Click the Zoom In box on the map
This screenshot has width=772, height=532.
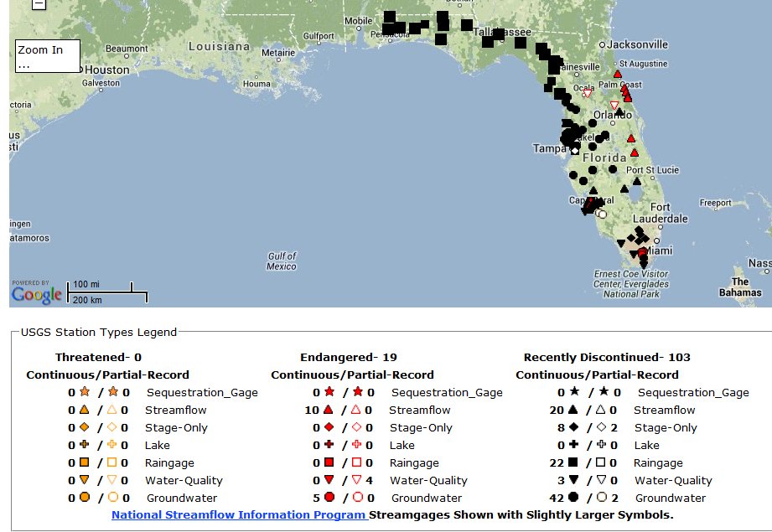[x=48, y=56]
